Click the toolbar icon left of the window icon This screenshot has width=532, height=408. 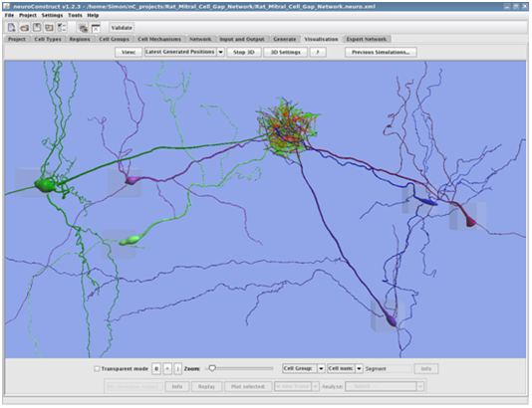(83, 28)
